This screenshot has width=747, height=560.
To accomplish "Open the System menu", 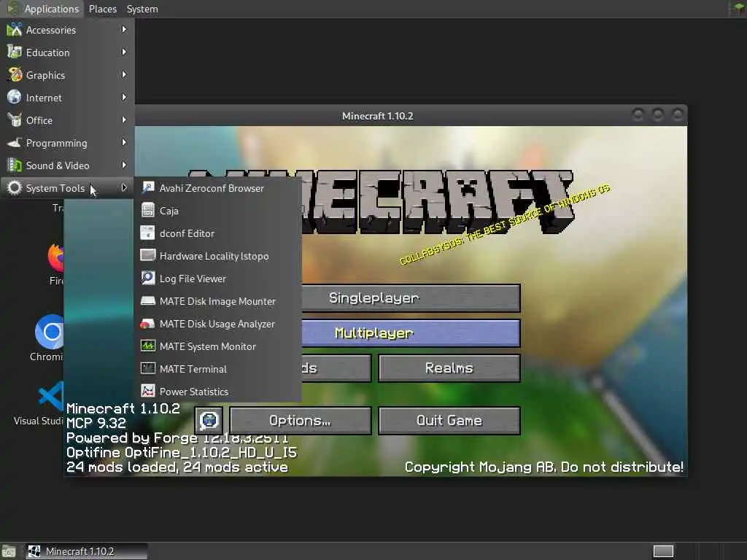I will click(142, 9).
